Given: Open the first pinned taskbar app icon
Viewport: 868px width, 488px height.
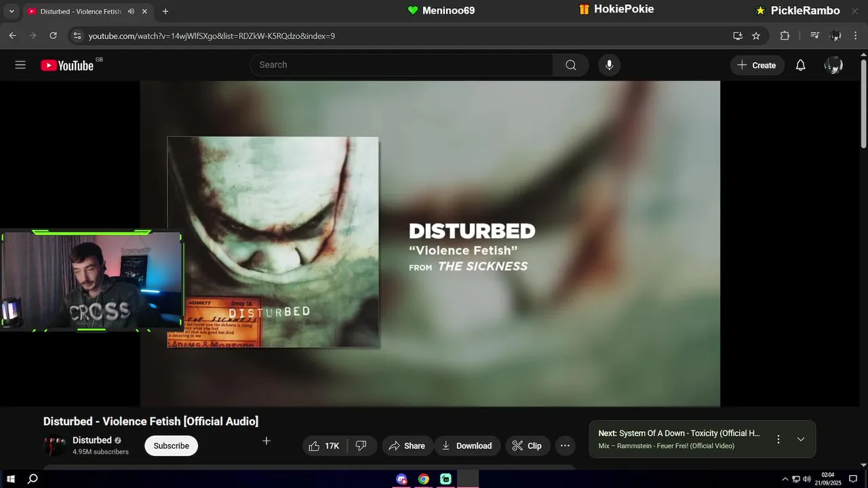Looking at the screenshot, I should click(401, 479).
